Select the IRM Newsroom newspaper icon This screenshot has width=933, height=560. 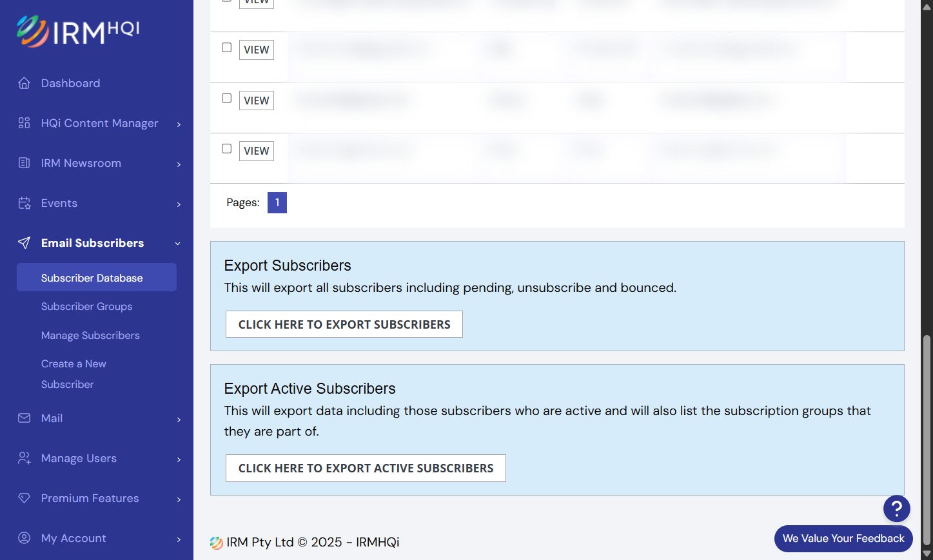[25, 163]
